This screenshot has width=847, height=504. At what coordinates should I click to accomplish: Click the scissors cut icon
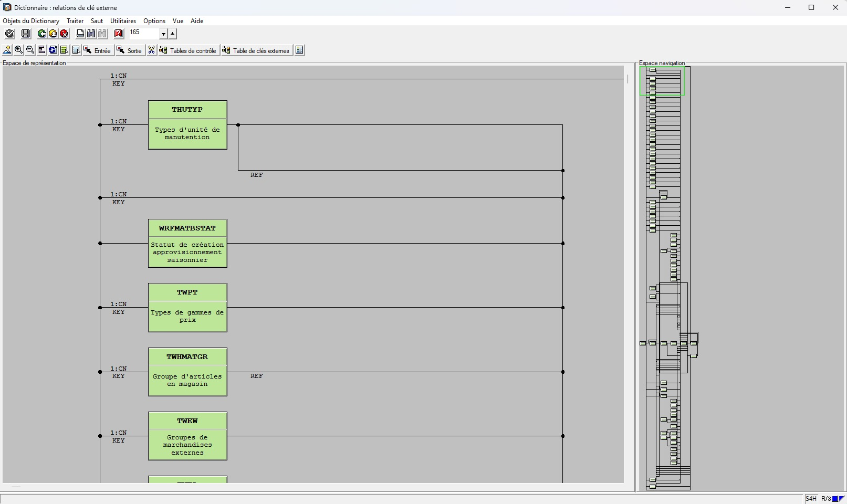(x=151, y=50)
